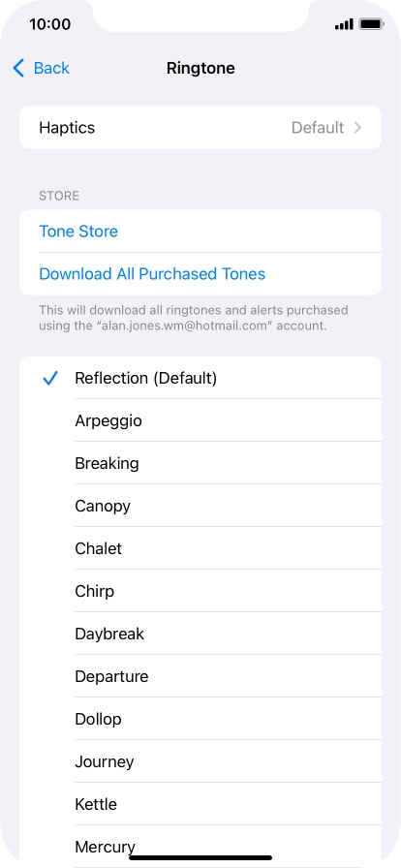
Task: Tap the 10:00 clock in the status bar
Action: point(49,24)
